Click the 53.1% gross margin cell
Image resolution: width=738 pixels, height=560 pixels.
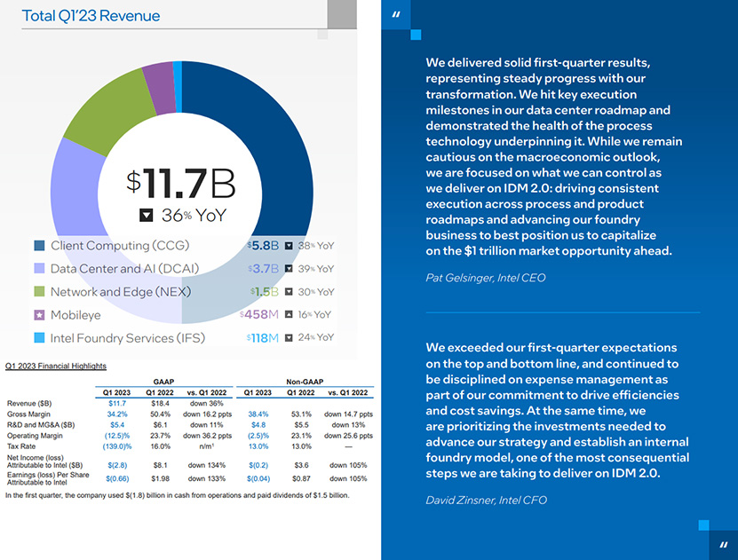(x=301, y=414)
